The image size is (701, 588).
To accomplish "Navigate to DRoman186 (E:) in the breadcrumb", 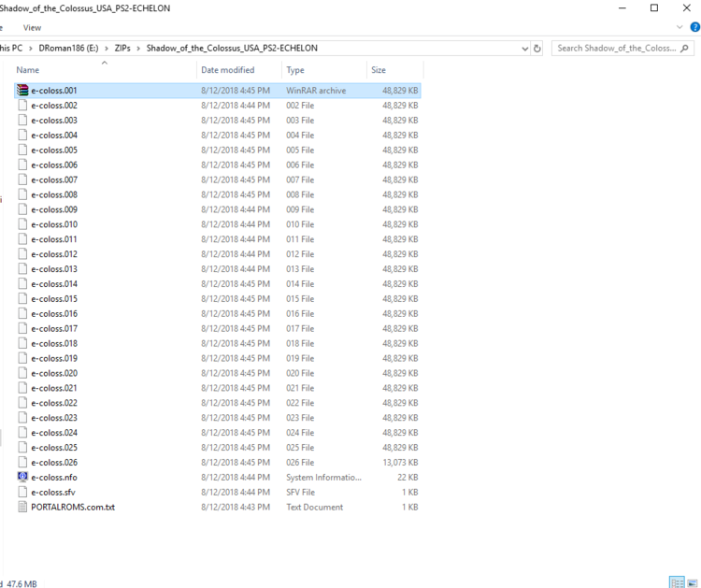I will (x=68, y=49).
